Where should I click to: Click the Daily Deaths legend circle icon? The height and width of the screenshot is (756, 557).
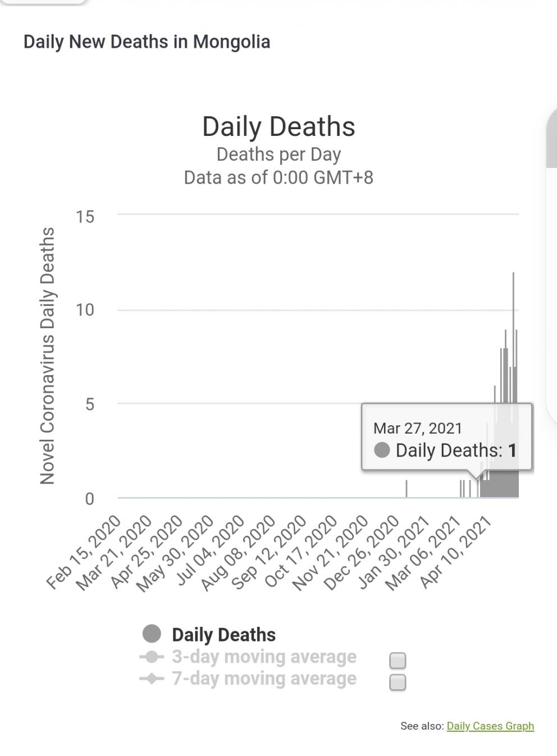pyautogui.click(x=152, y=634)
